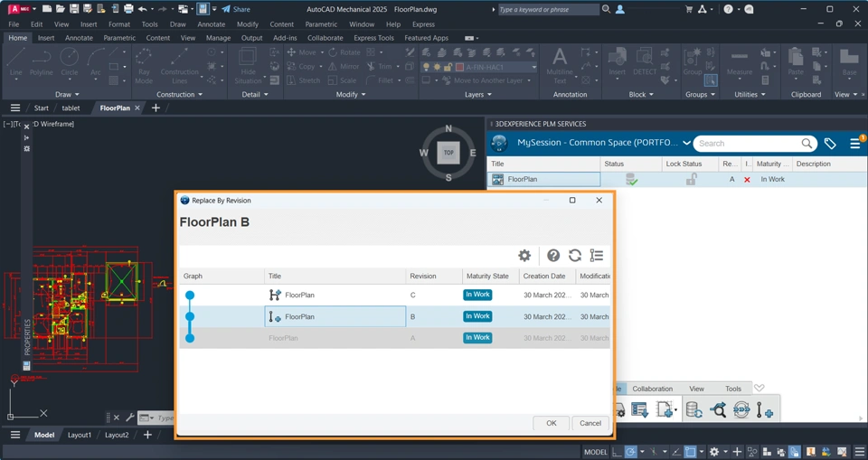Toggle MODEL space button in status bar

pyautogui.click(x=596, y=452)
